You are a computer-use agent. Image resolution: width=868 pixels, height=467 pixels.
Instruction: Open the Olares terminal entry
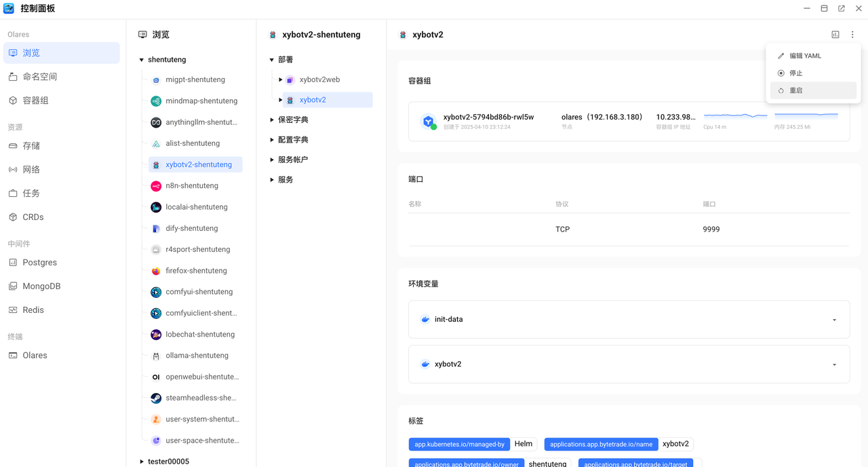pos(35,356)
